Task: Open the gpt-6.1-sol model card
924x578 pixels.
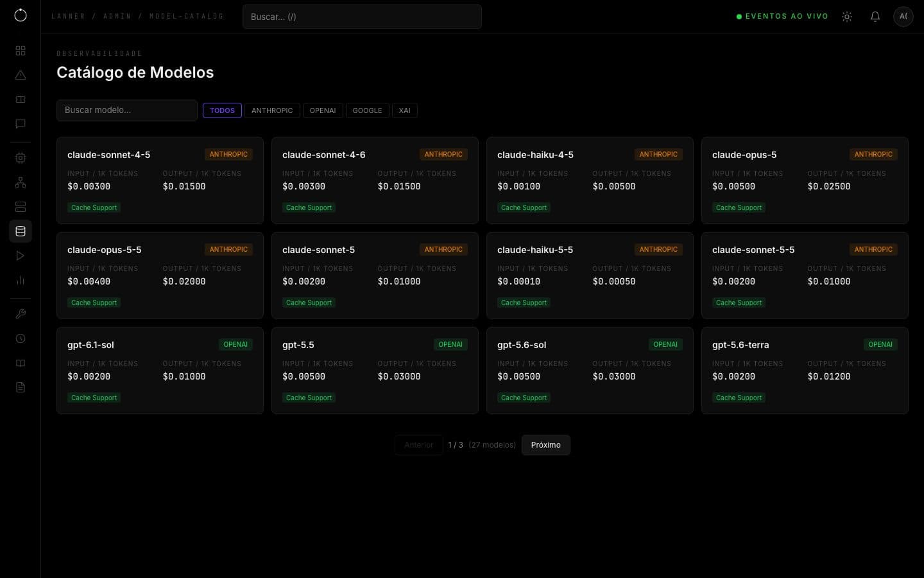Action: 160,371
